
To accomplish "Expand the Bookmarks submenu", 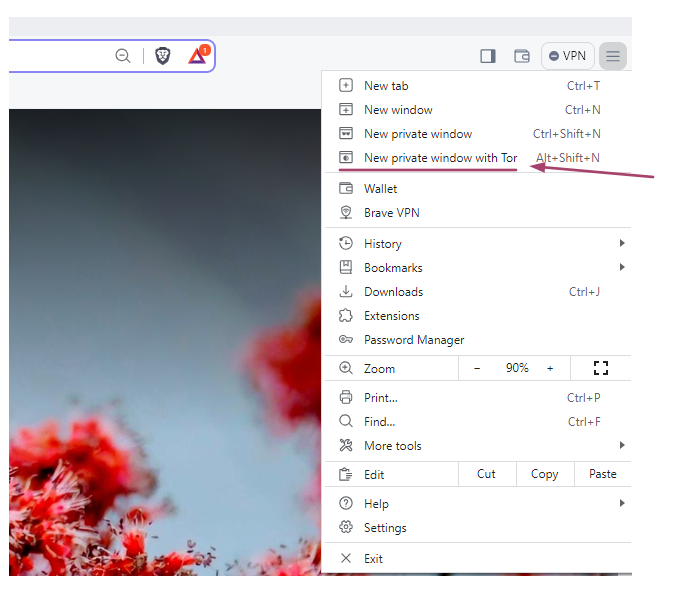I will tap(393, 268).
